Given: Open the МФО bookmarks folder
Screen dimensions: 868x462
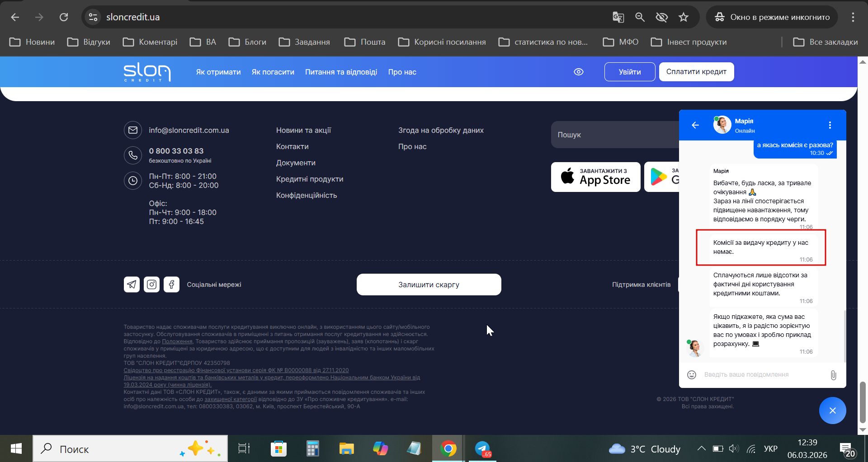Looking at the screenshot, I should click(621, 42).
